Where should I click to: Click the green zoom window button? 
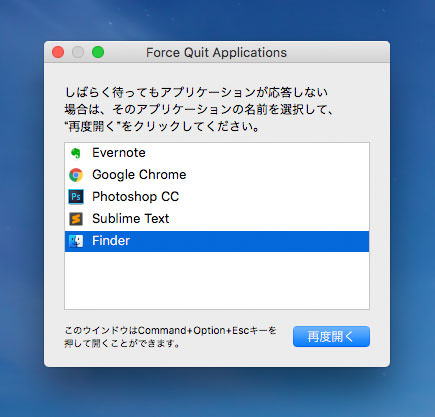(98, 52)
